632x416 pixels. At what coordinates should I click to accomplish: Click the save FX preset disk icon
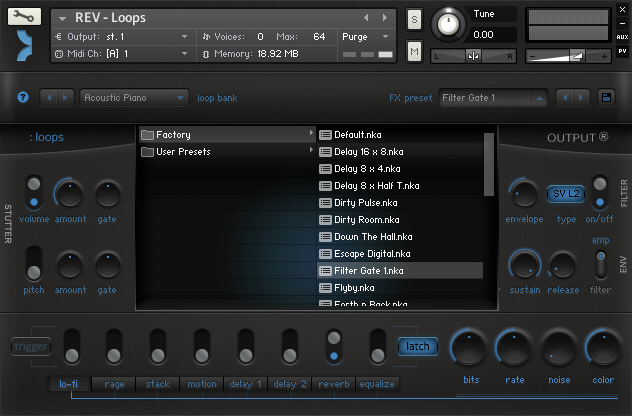[x=606, y=98]
